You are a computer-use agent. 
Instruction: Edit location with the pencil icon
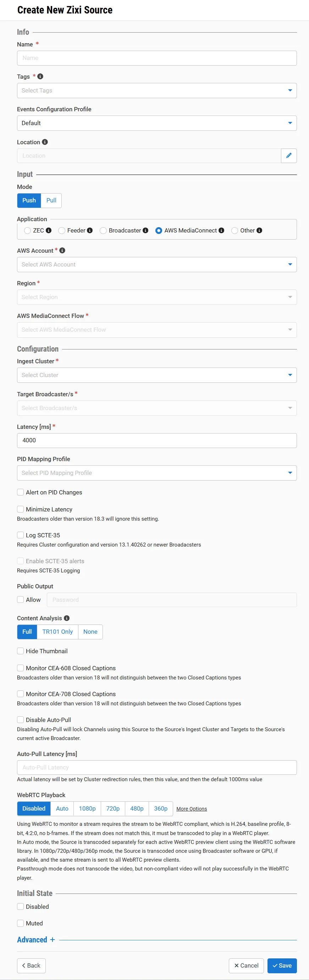[289, 156]
